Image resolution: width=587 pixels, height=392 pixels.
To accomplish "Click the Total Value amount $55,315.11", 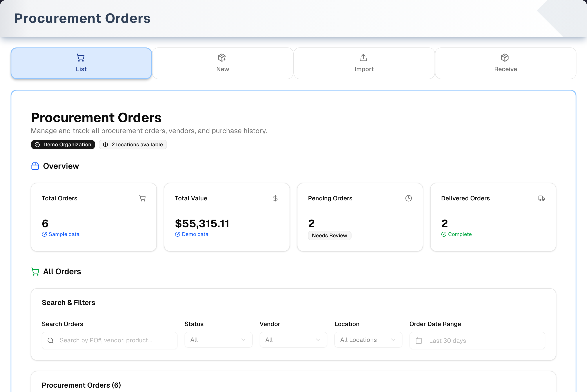I will click(202, 223).
